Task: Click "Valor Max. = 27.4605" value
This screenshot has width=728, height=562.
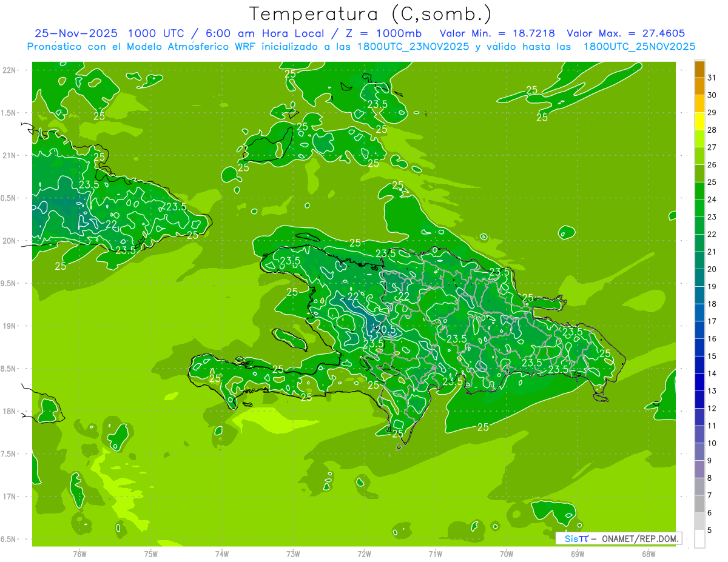Action: [x=625, y=34]
